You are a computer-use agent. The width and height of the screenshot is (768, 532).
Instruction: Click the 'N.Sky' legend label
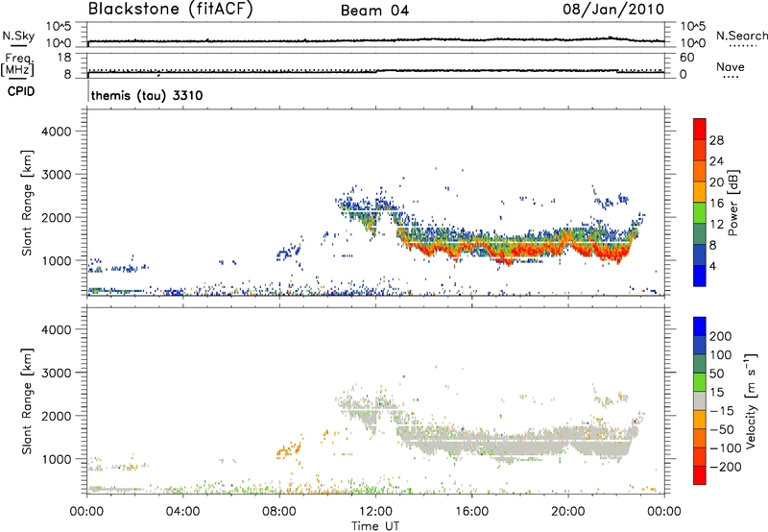(18, 36)
